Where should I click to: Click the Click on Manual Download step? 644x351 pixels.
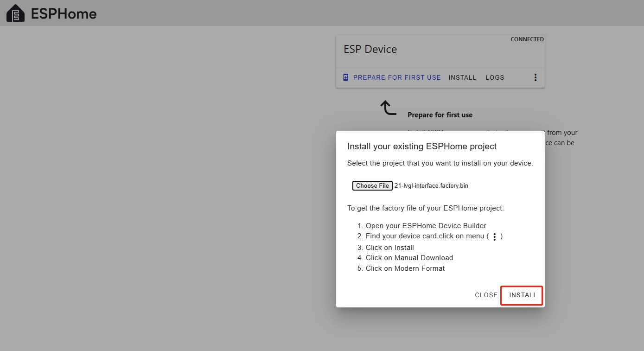[x=409, y=258]
